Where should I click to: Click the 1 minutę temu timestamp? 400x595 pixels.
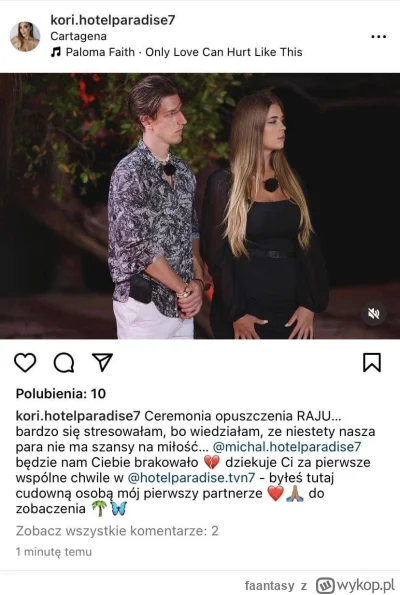point(54,551)
